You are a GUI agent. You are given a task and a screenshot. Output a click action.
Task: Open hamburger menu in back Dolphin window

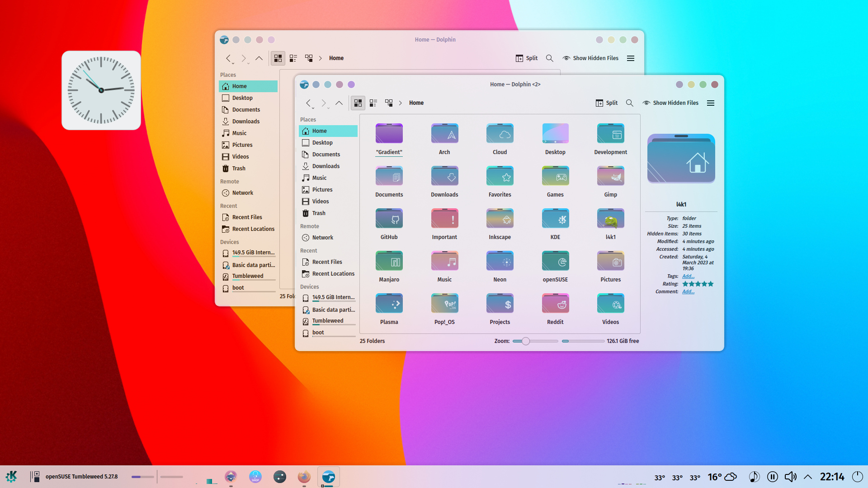(x=631, y=58)
